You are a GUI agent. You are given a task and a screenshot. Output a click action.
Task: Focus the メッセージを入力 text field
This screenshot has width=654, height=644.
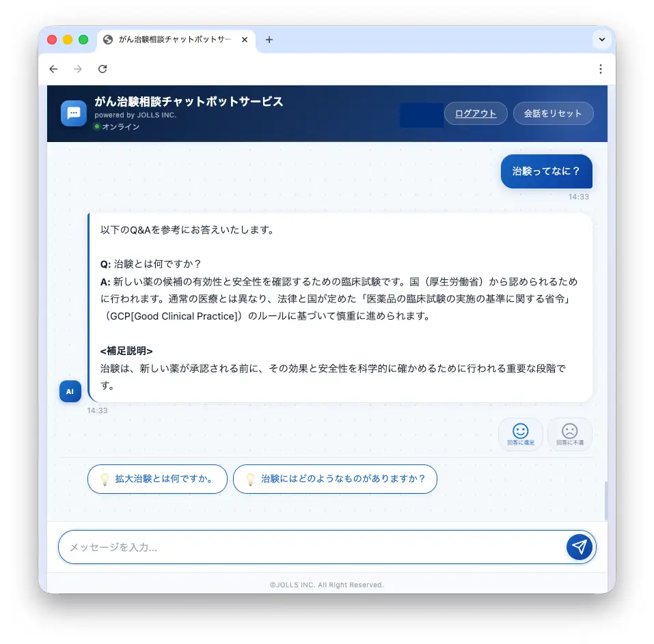click(x=314, y=547)
